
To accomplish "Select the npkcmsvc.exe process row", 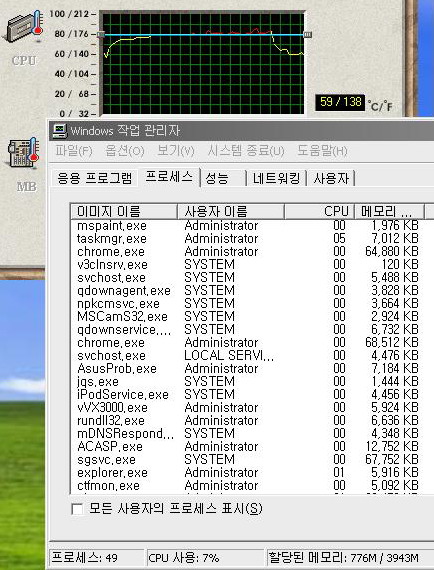I will (248, 304).
